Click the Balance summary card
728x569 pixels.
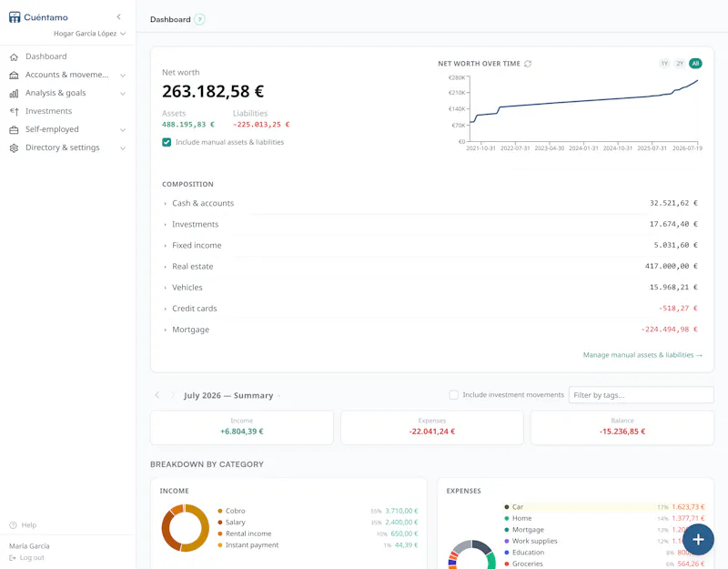[622, 427]
